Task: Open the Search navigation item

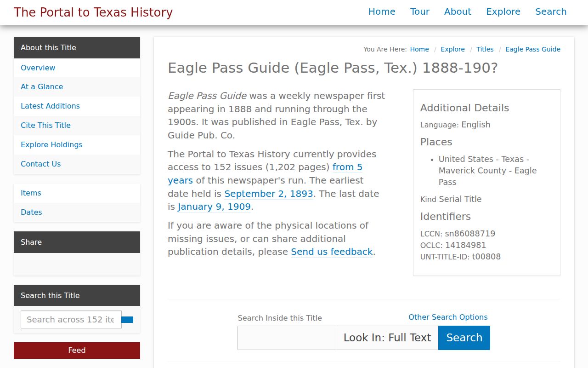Action: pos(551,12)
